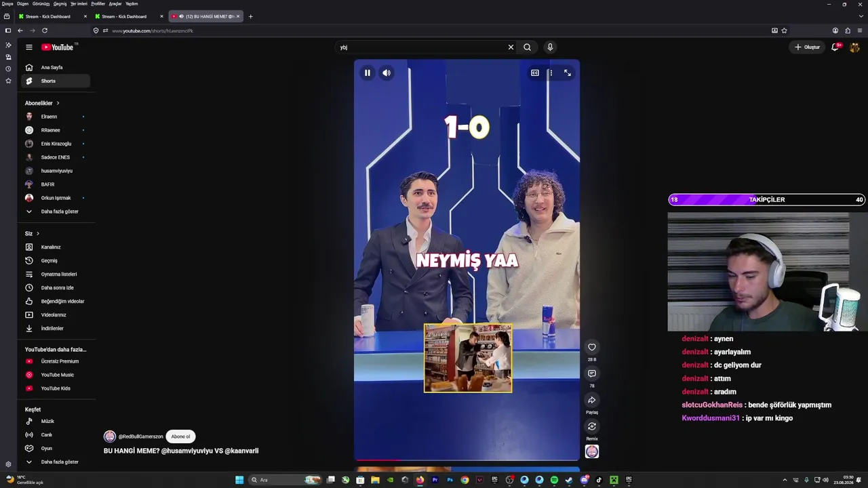Mute the YouTube tab via speaker icon

point(181,16)
